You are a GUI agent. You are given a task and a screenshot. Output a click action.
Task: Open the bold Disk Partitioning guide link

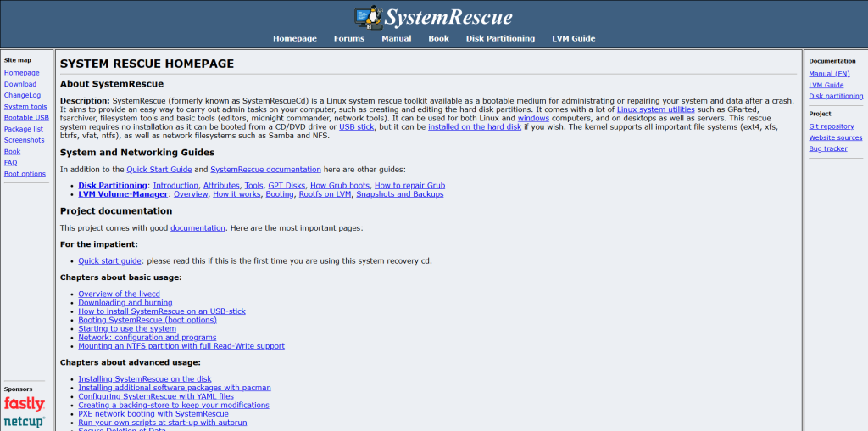pyautogui.click(x=113, y=186)
